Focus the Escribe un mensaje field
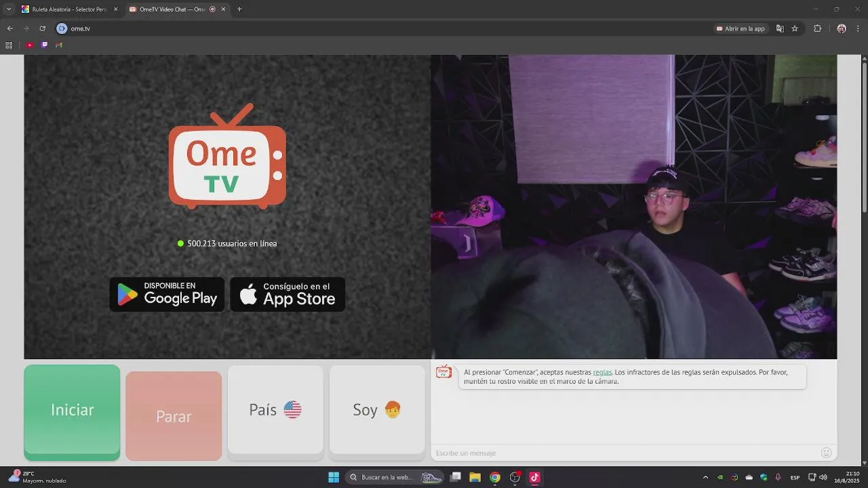868x488 pixels. click(x=624, y=453)
